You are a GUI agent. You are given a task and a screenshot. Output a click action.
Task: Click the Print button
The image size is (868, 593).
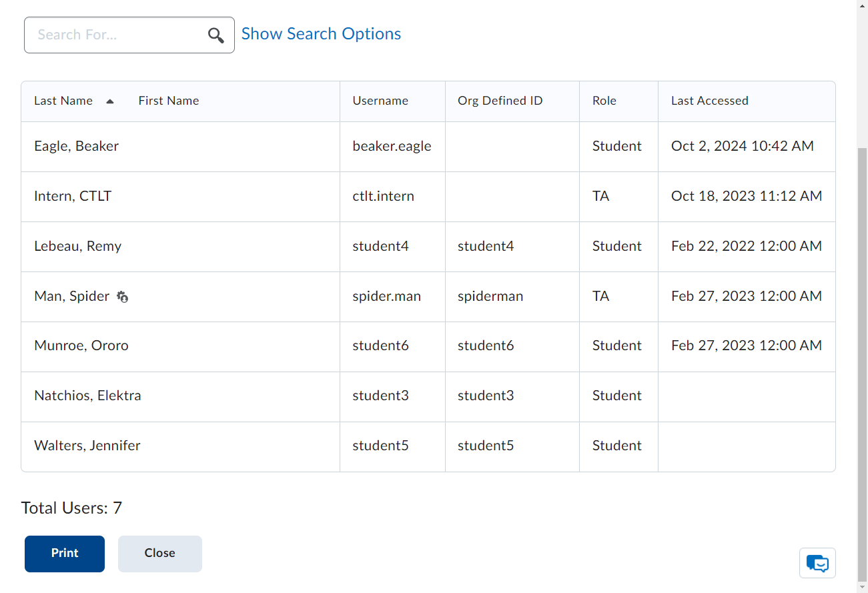(65, 554)
